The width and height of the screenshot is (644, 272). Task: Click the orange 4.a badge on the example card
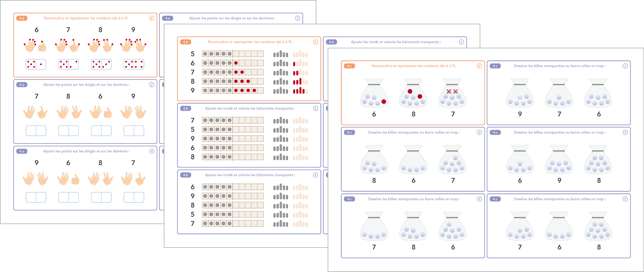tap(22, 18)
